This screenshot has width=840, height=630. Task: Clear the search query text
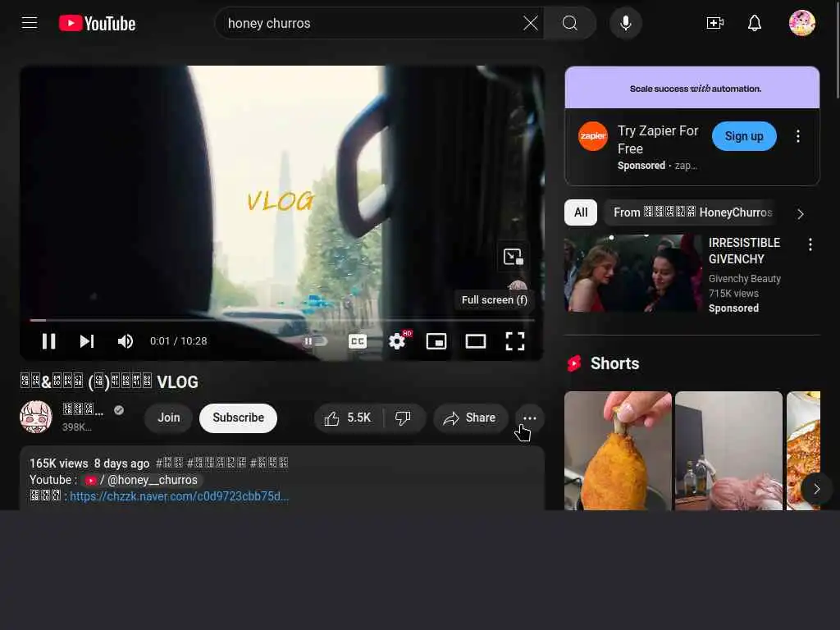[x=531, y=23]
